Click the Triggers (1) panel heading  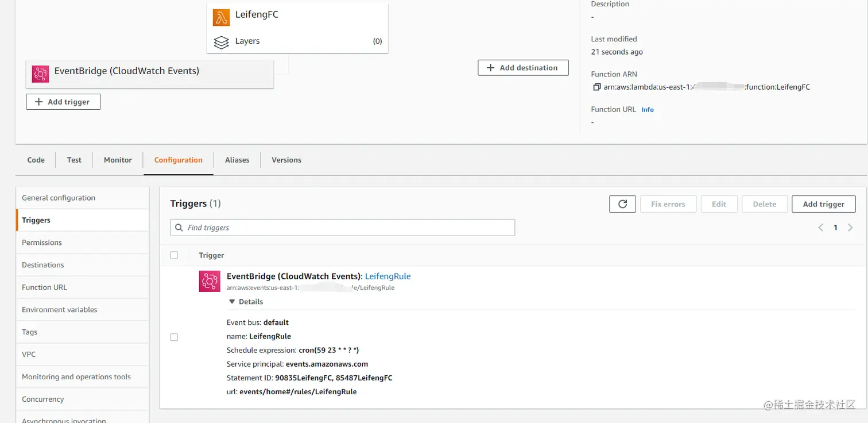coord(195,203)
